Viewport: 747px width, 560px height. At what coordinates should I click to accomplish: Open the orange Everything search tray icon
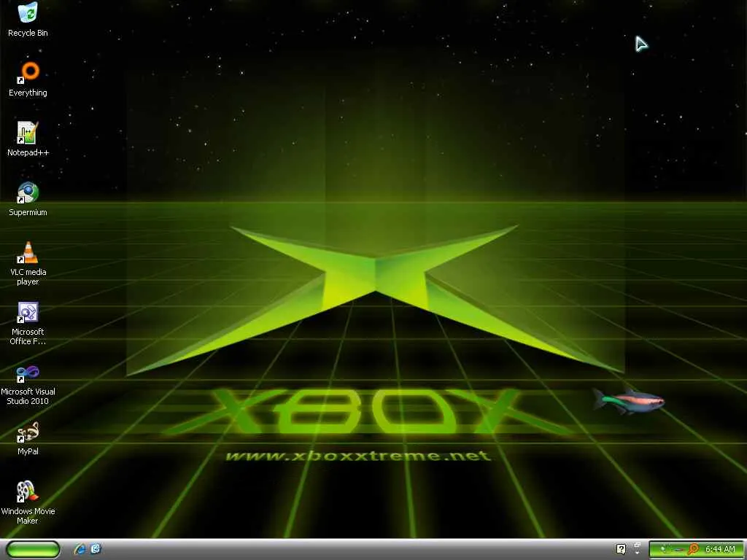point(693,549)
